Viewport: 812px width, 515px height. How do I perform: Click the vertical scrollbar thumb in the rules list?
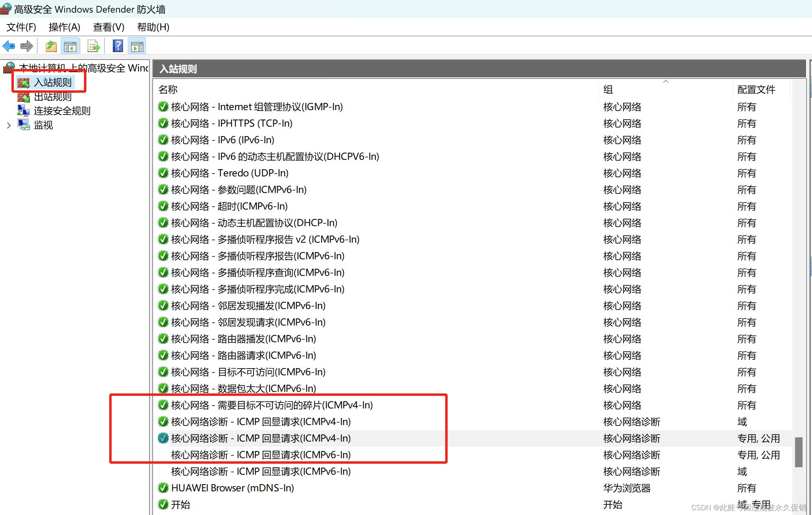click(x=799, y=452)
